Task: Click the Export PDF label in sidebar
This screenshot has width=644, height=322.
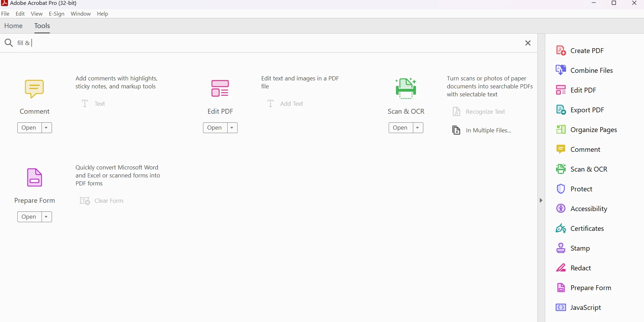Action: [x=587, y=110]
